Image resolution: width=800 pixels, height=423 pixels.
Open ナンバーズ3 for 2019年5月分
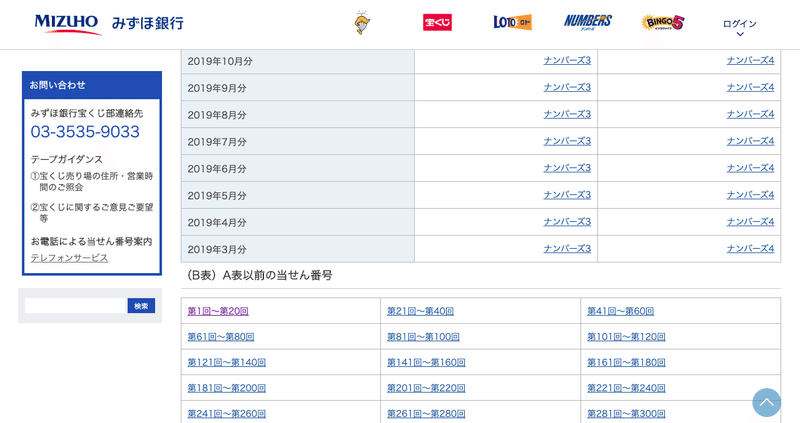(x=567, y=195)
